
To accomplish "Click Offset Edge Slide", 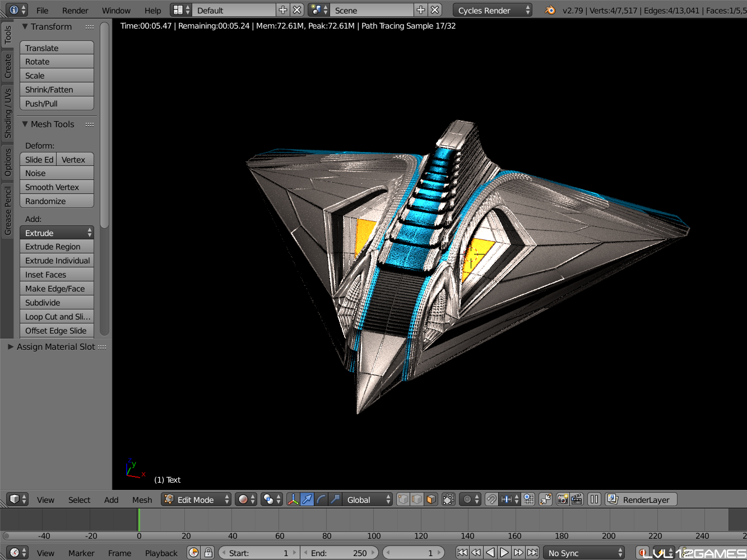I will (x=57, y=331).
